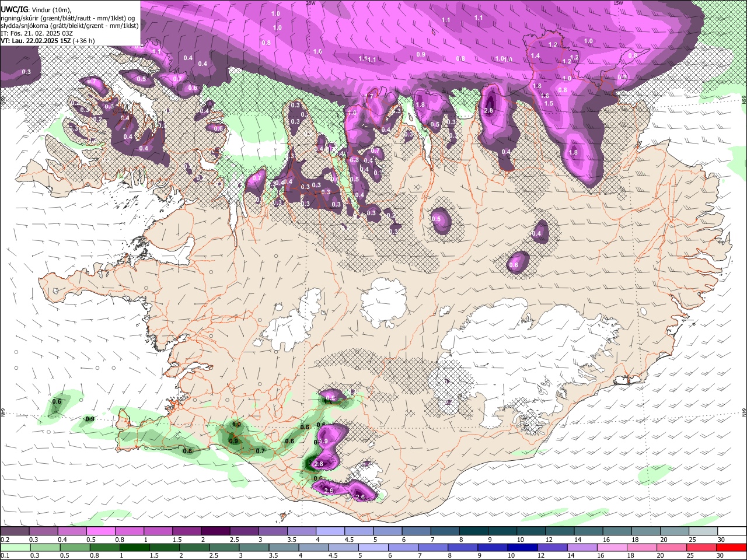The height and width of the screenshot is (560, 747).
Task: Click the 0.3–0.4 purple snow legend swatch
Action: 43,531
